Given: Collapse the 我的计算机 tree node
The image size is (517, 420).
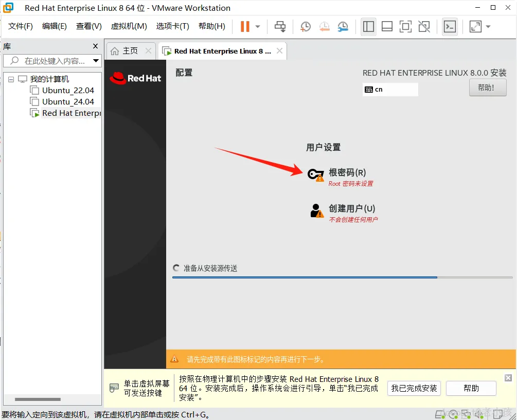Looking at the screenshot, I should click(11, 79).
